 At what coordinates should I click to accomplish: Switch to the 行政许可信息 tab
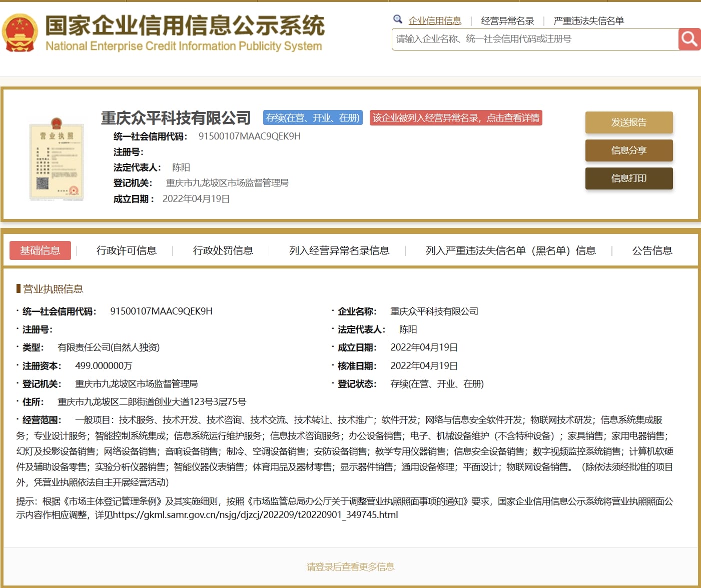126,250
